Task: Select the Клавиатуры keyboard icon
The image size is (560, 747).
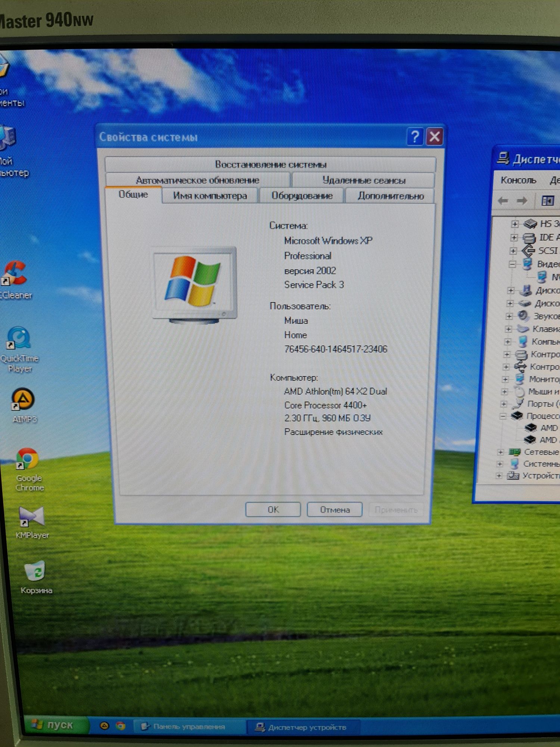Action: point(523,329)
